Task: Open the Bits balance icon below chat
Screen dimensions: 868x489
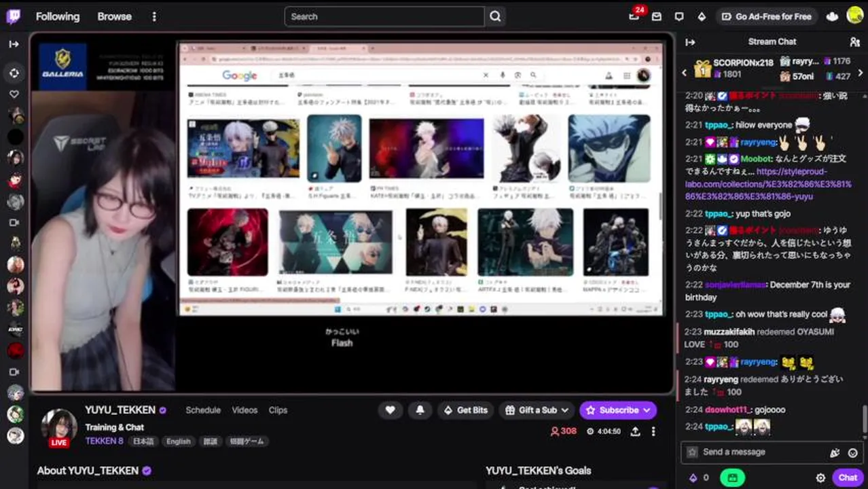Action: click(x=693, y=477)
